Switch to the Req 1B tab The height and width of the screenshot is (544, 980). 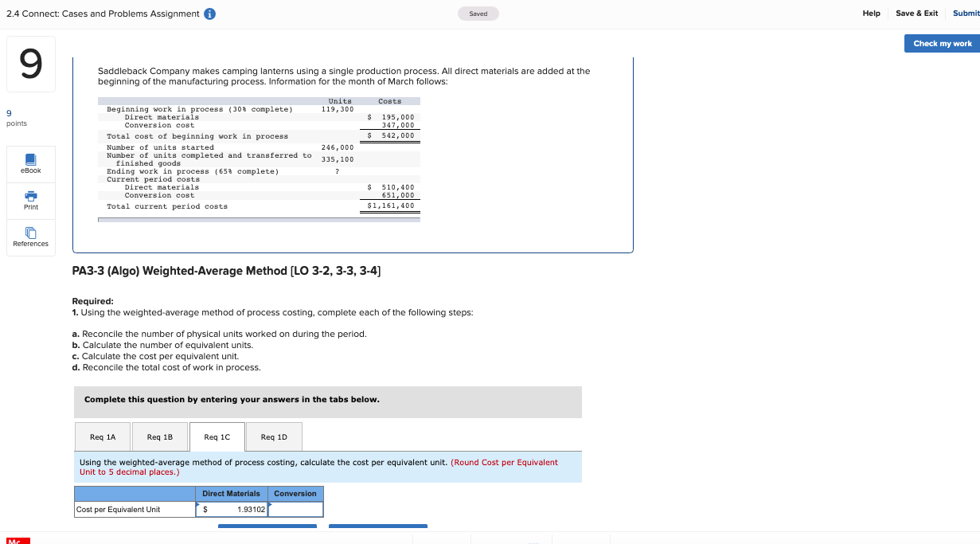pos(159,436)
